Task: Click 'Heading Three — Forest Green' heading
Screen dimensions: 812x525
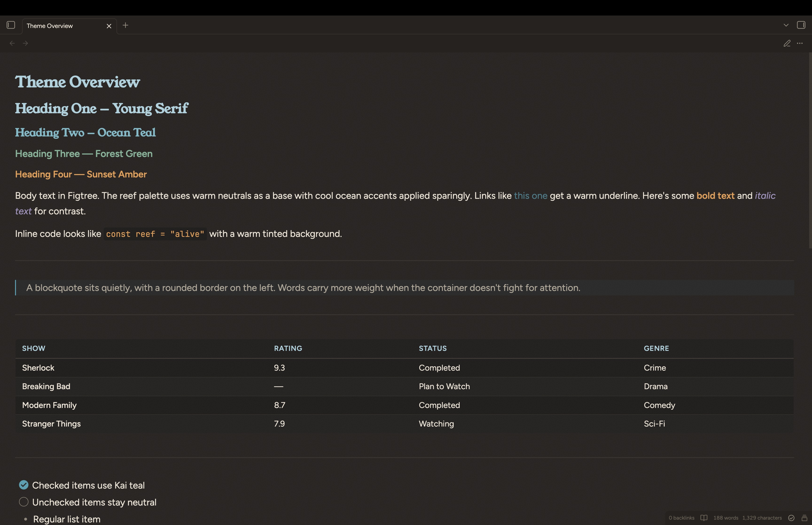Action: [x=84, y=154]
